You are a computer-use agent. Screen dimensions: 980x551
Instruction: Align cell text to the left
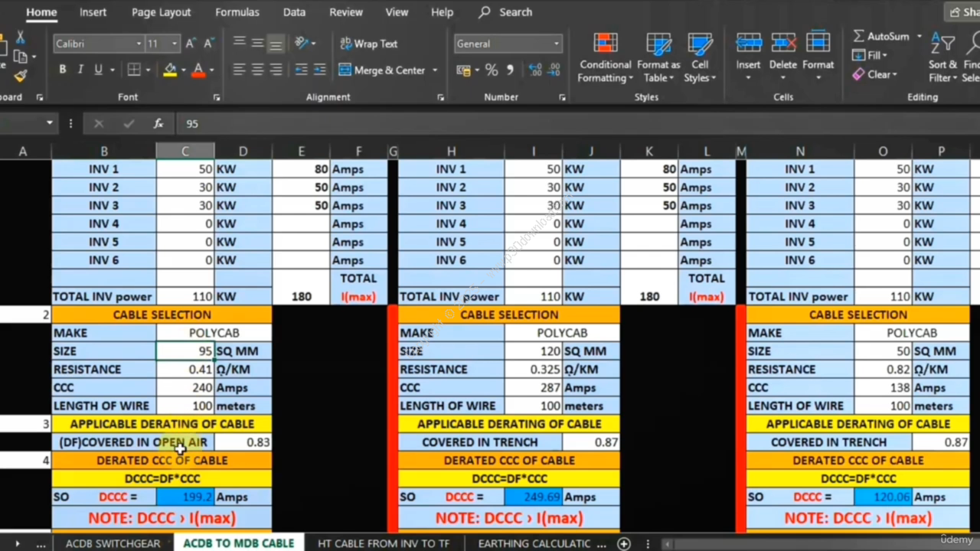240,70
